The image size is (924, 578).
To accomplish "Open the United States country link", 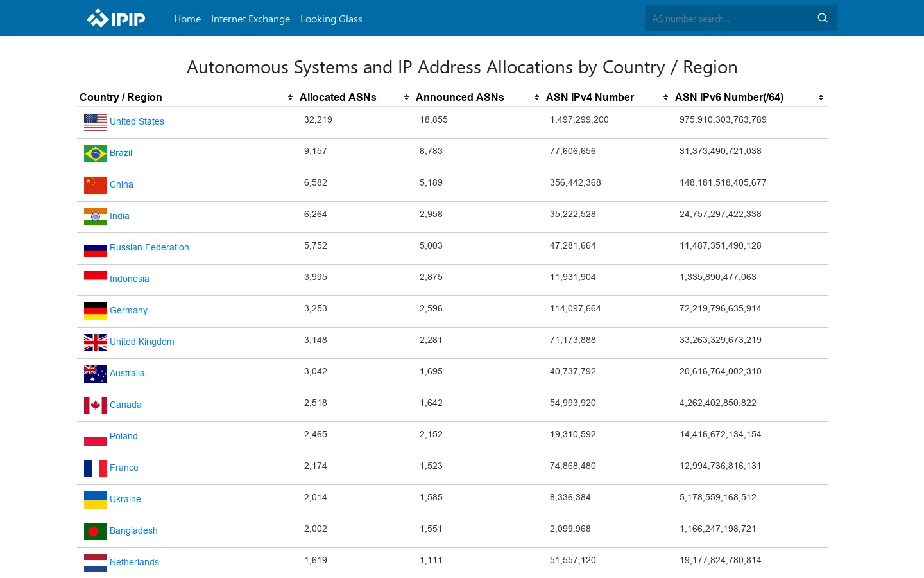I will (x=137, y=121).
